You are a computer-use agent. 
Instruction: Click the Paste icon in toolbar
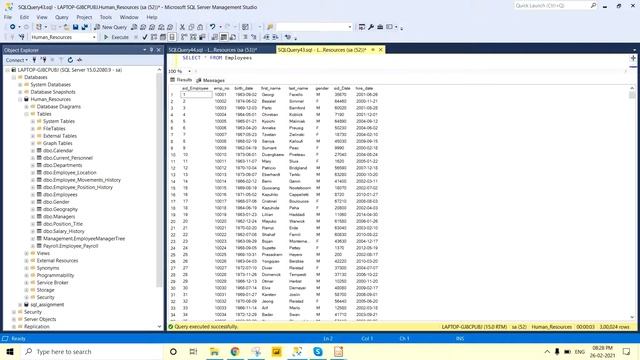tap(200, 27)
